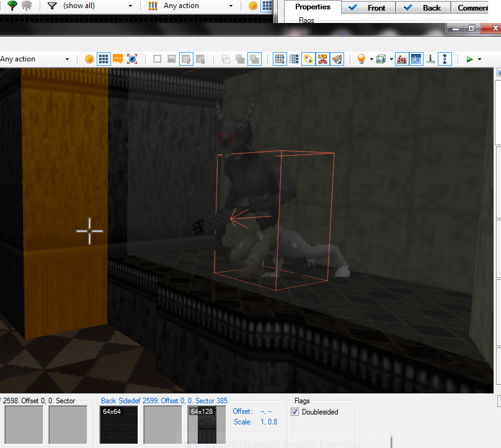
Task: Toggle fog rendering button
Action: pyautogui.click(x=402, y=59)
